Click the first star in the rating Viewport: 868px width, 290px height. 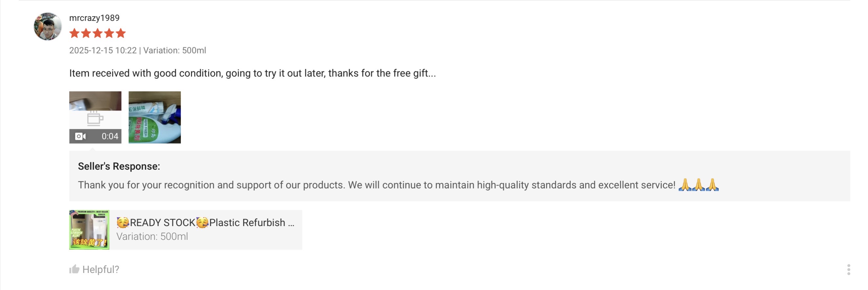point(74,33)
